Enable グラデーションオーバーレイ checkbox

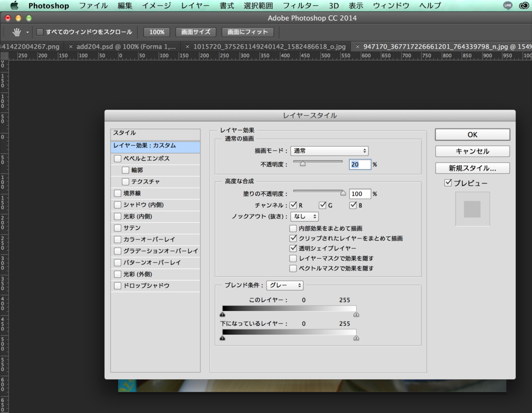(x=117, y=251)
